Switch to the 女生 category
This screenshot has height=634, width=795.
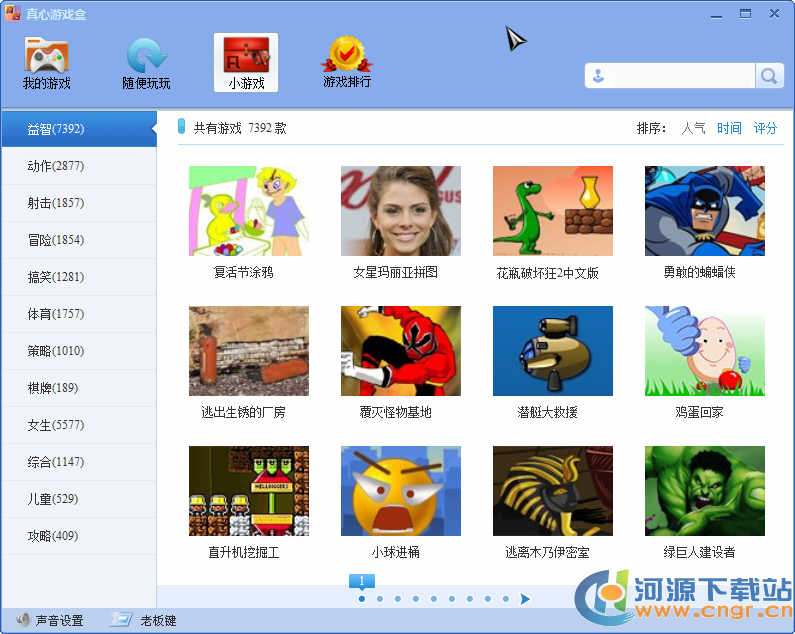click(x=56, y=425)
